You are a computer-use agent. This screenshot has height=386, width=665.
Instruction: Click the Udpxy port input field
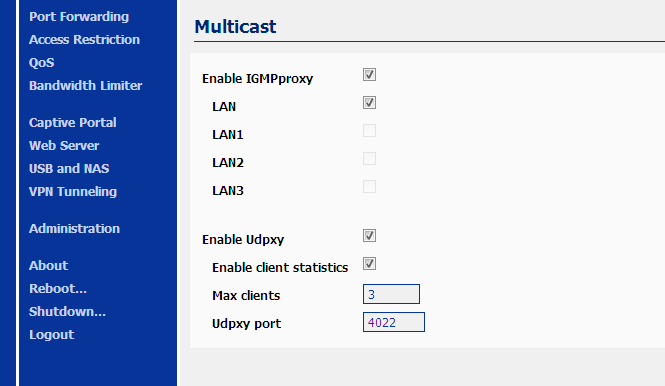pyautogui.click(x=394, y=322)
